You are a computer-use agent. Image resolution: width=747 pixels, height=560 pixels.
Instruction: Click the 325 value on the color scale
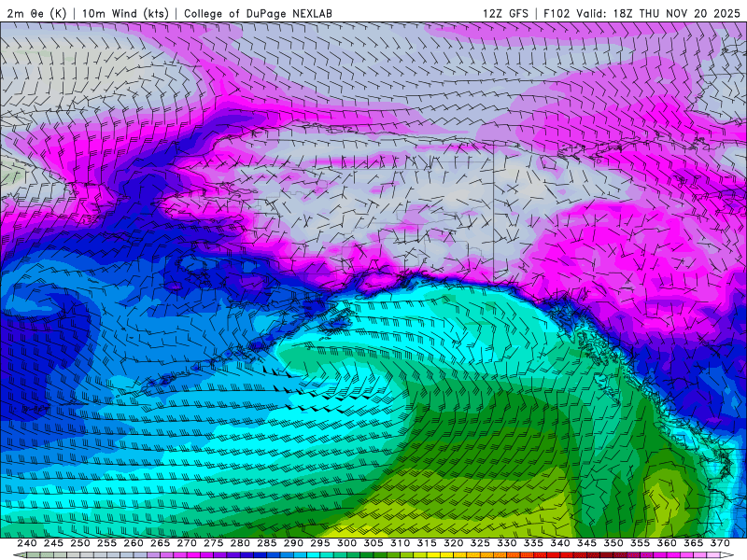(481, 543)
